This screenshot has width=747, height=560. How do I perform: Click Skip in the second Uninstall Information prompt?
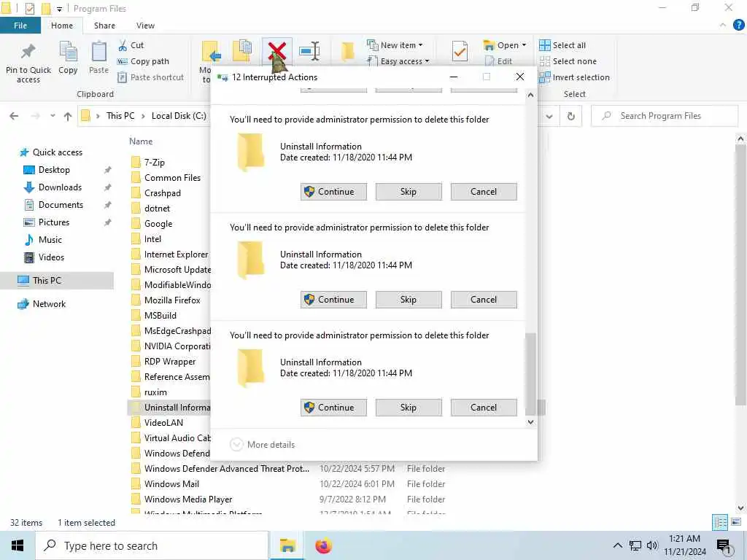(409, 300)
